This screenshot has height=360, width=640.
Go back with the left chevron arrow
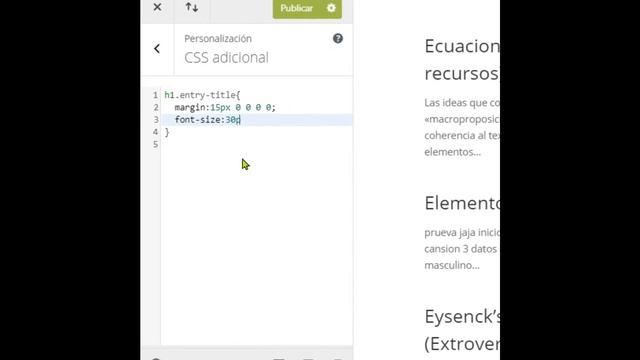click(157, 49)
